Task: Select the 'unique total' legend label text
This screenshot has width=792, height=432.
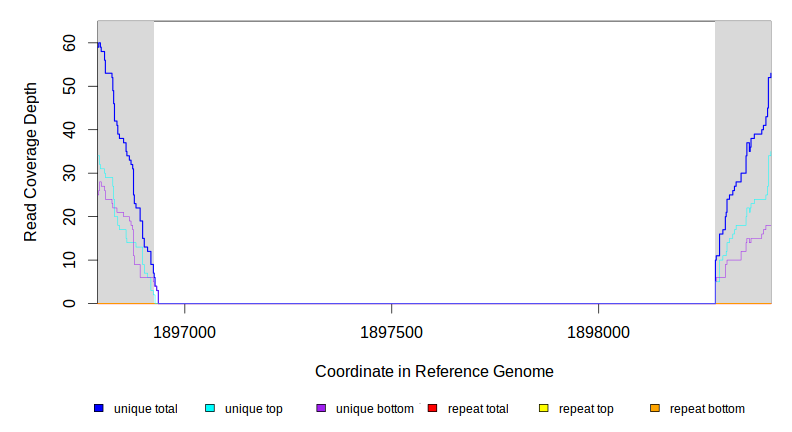Action: pyautogui.click(x=145, y=409)
